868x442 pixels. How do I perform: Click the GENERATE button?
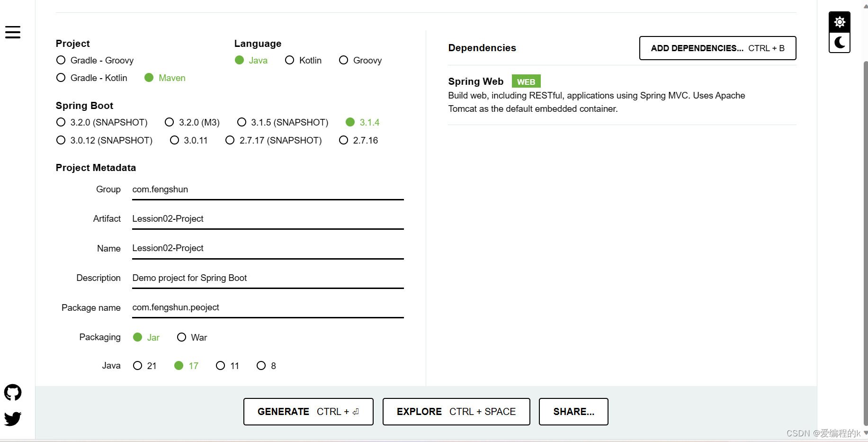point(308,412)
